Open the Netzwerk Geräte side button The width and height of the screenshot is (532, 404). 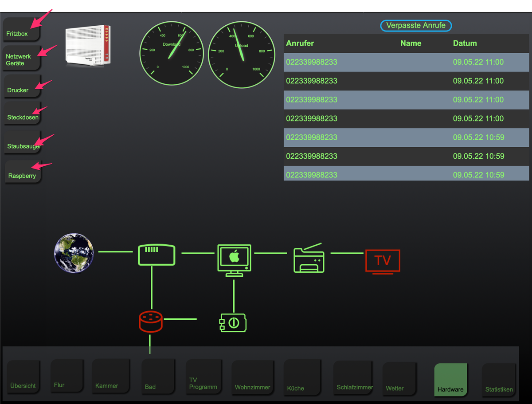point(22,58)
